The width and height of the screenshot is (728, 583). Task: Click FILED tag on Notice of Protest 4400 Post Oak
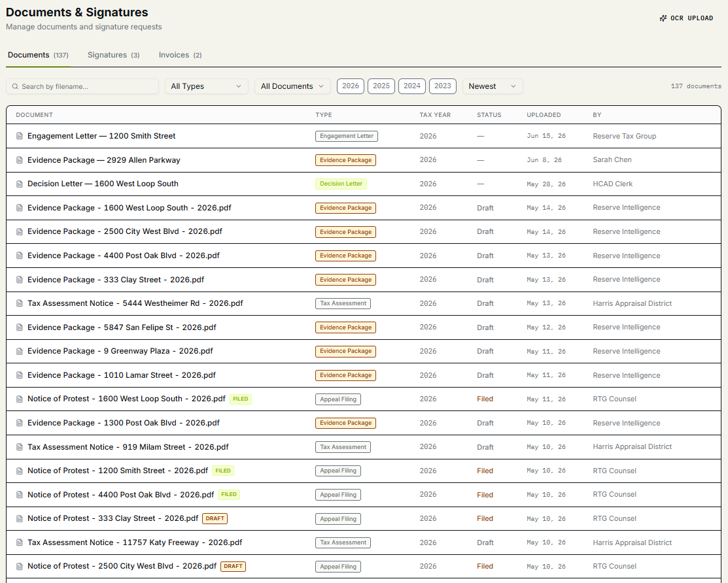[x=229, y=494]
